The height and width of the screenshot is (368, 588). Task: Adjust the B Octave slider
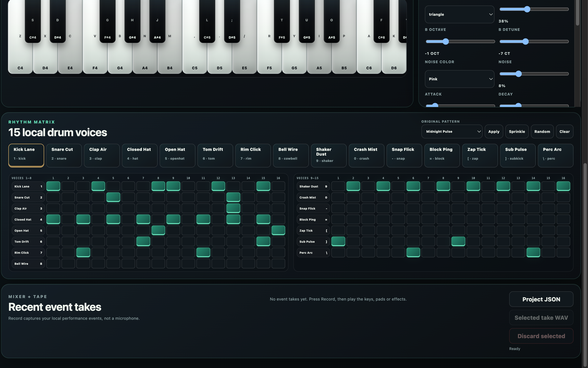(460, 42)
